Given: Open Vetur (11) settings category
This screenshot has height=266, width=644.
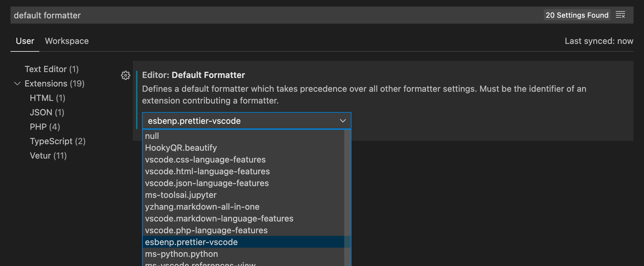Looking at the screenshot, I should pos(48,156).
